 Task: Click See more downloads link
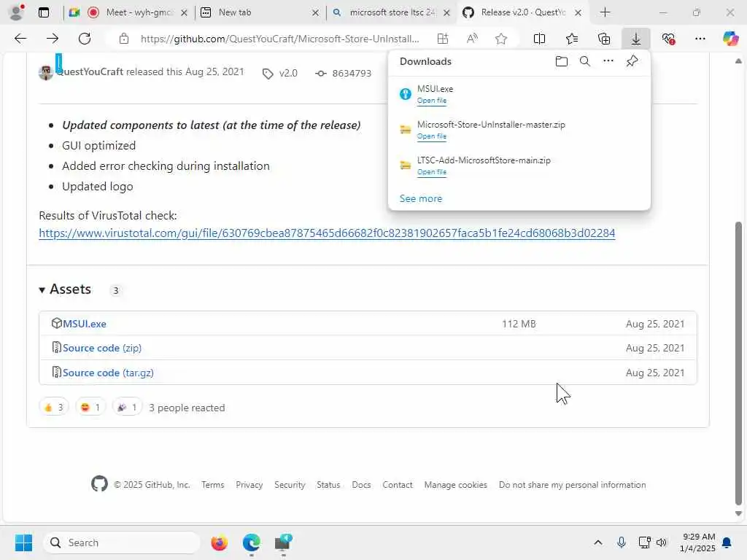(421, 198)
